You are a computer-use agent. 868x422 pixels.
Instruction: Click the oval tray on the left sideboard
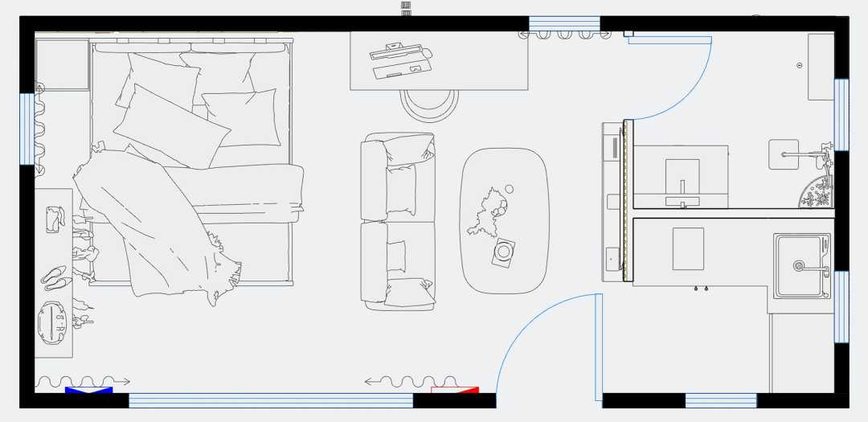click(53, 323)
